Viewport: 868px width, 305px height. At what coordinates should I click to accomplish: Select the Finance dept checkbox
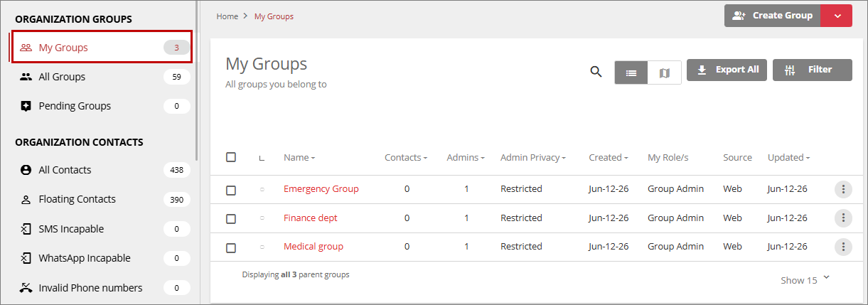click(x=231, y=219)
